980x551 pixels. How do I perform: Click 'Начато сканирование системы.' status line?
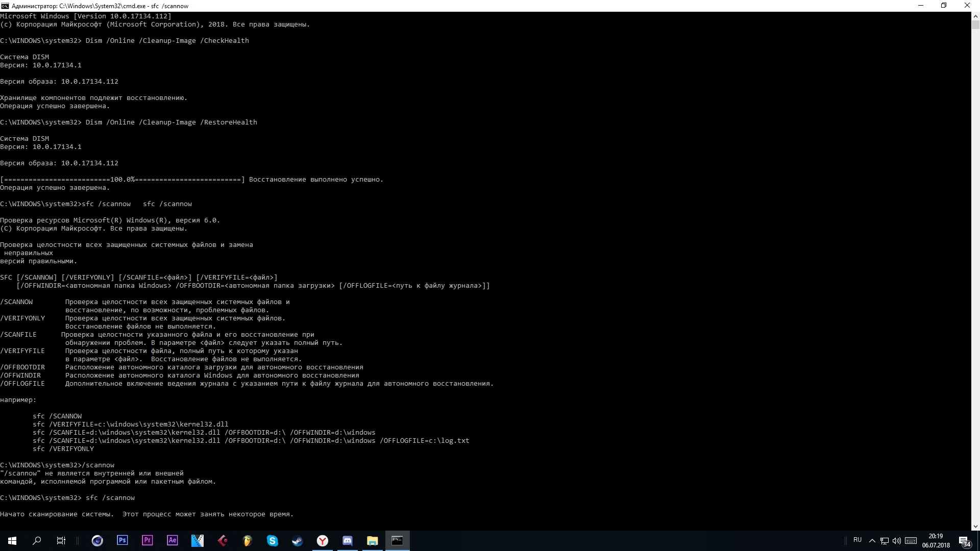57,514
